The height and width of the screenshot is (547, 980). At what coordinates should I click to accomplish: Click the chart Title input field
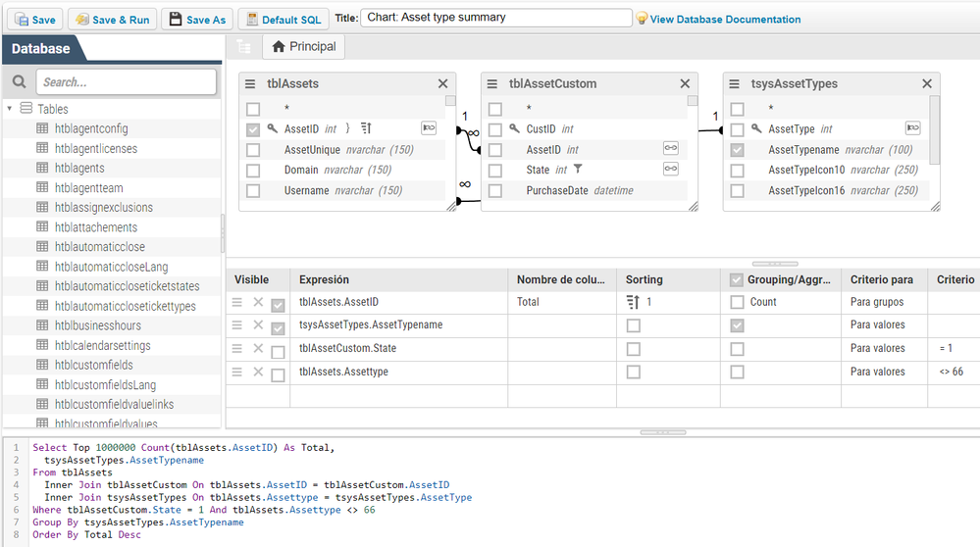tap(496, 18)
